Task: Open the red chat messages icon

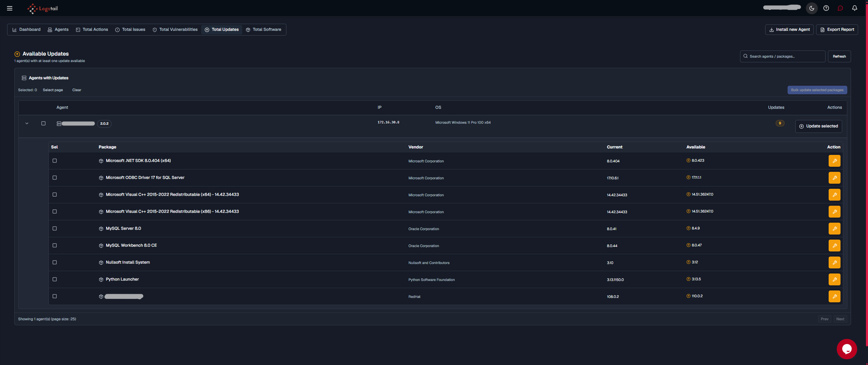Action: 840,8
